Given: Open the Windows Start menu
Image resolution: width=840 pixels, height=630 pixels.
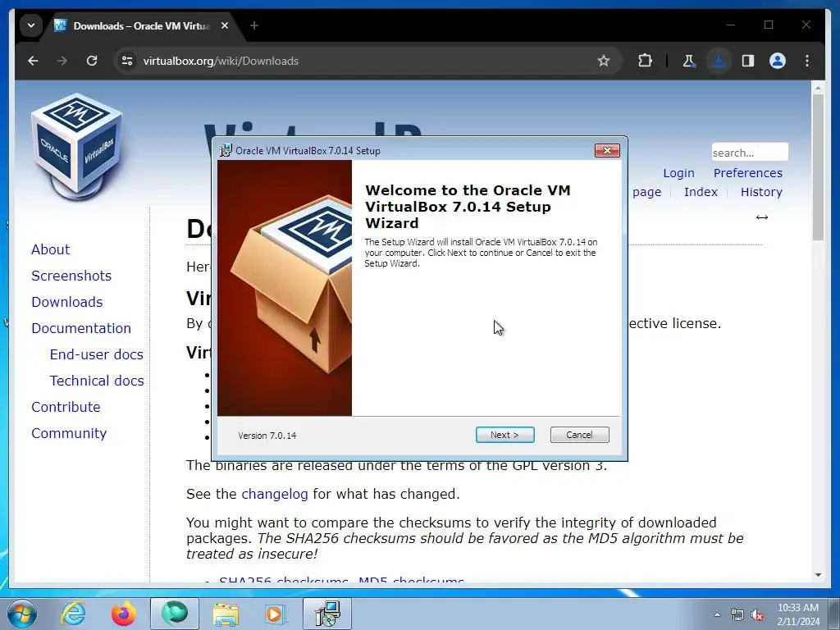Looking at the screenshot, I should pyautogui.click(x=22, y=614).
